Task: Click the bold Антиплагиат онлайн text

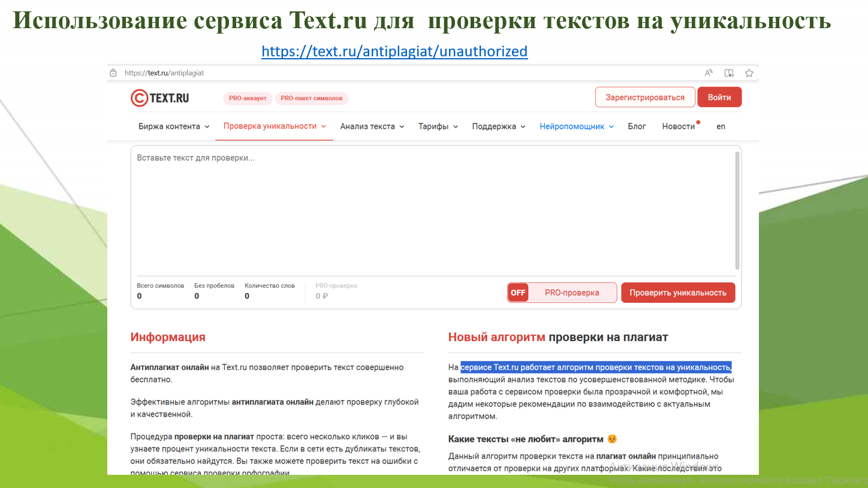Action: pyautogui.click(x=170, y=367)
